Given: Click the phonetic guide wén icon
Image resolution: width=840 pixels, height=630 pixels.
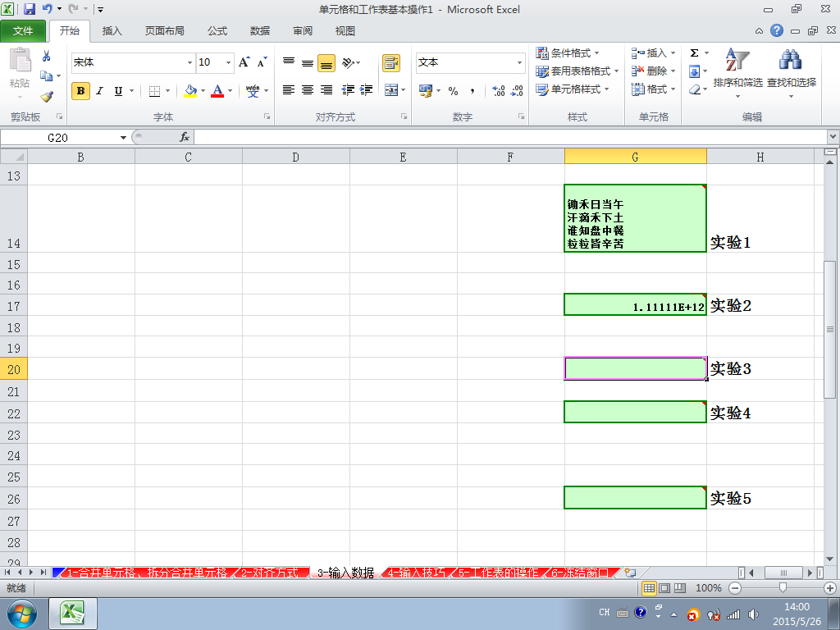Looking at the screenshot, I should pyautogui.click(x=253, y=90).
